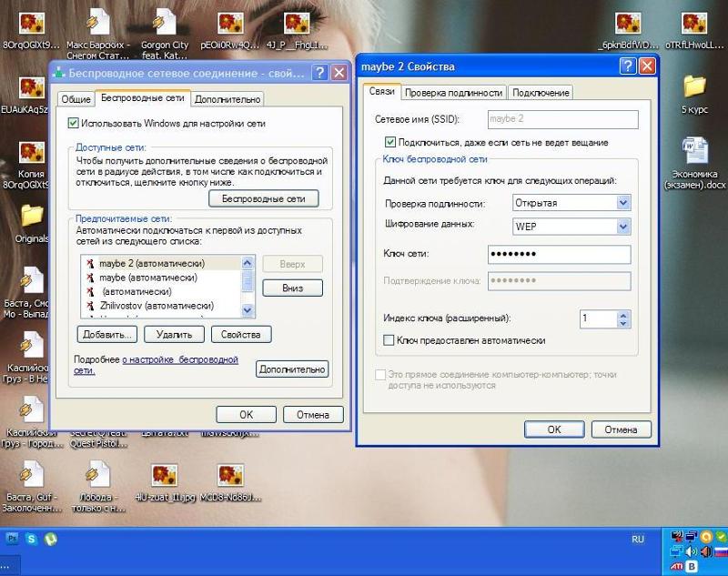This screenshot has width=728, height=576.
Task: Click OK in the 'maybe 2 Свойства' dialog
Action: coord(554,429)
